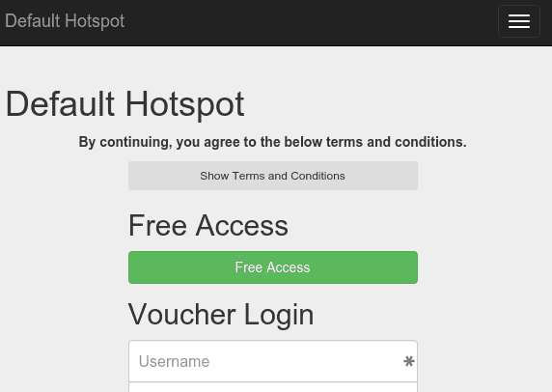This screenshot has width=552, height=392.
Task: Expand Show Terms and Conditions
Action: [x=273, y=176]
